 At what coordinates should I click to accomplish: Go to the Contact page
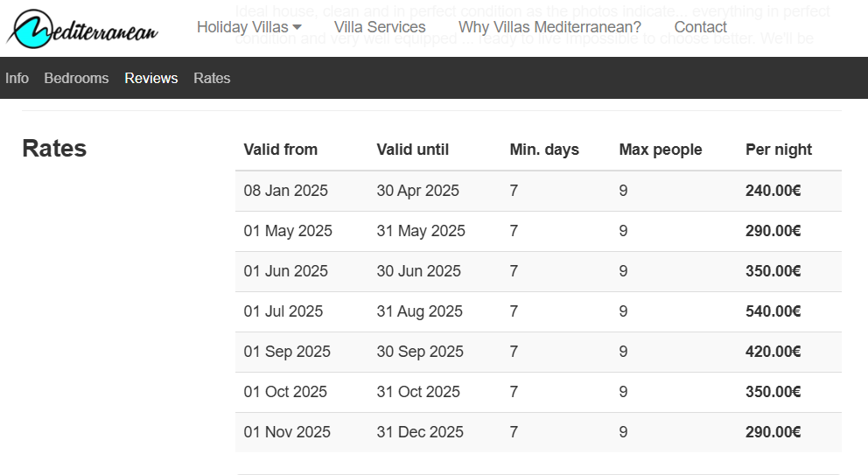[x=700, y=27]
